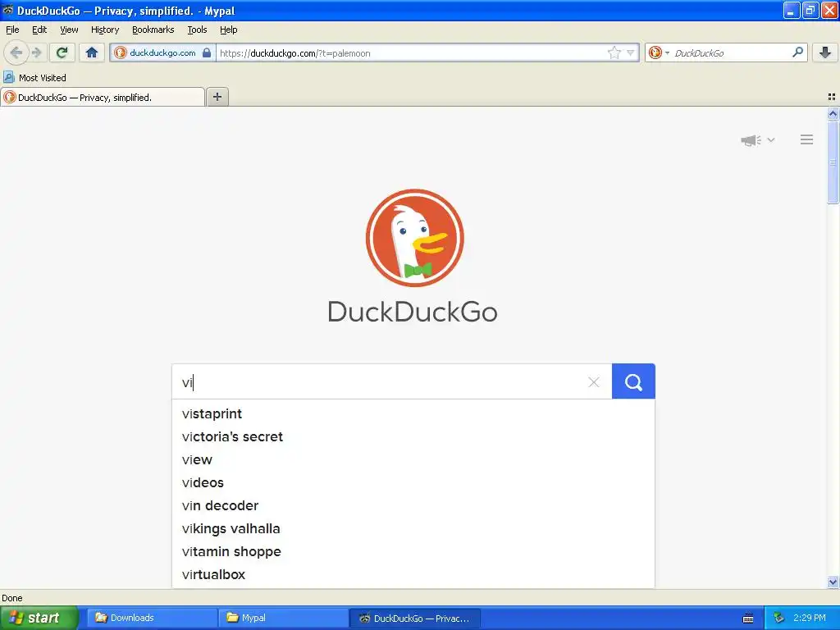
Task: Select the 'virtualbox' suggestion
Action: point(413,575)
